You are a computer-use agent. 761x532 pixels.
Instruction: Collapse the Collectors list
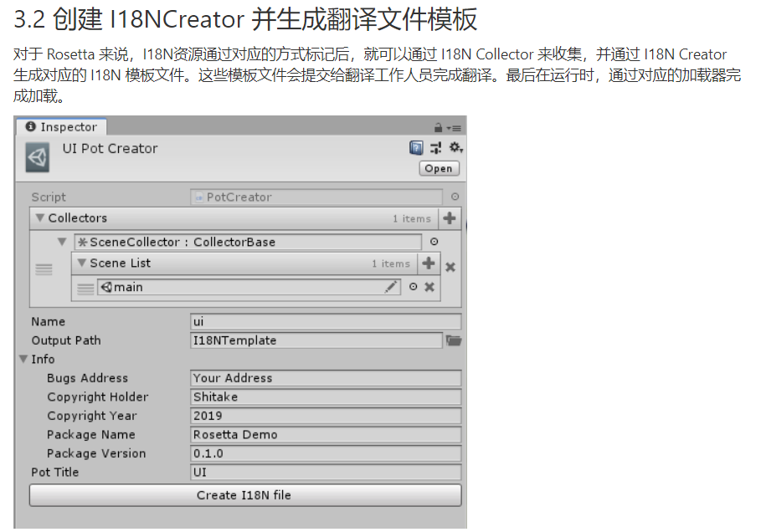[40, 217]
